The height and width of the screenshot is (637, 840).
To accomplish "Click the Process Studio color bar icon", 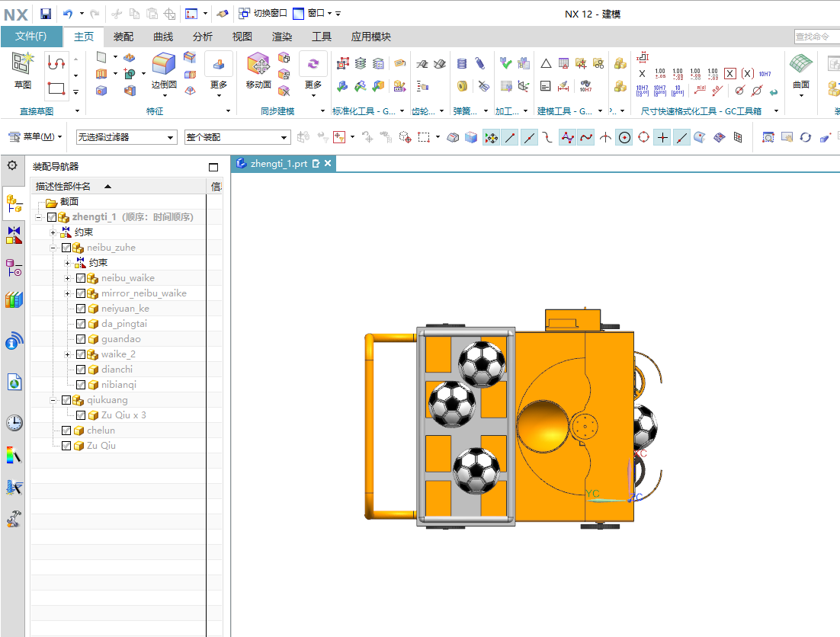I will (x=14, y=455).
